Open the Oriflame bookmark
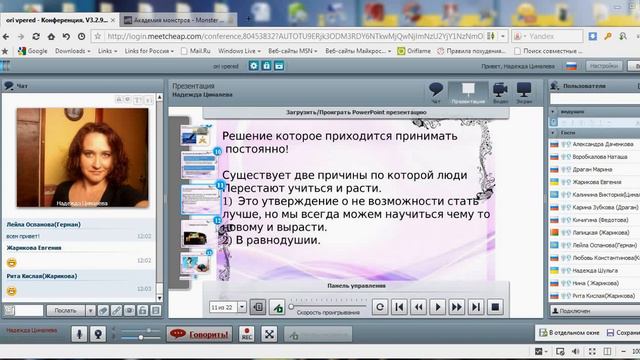 point(414,51)
